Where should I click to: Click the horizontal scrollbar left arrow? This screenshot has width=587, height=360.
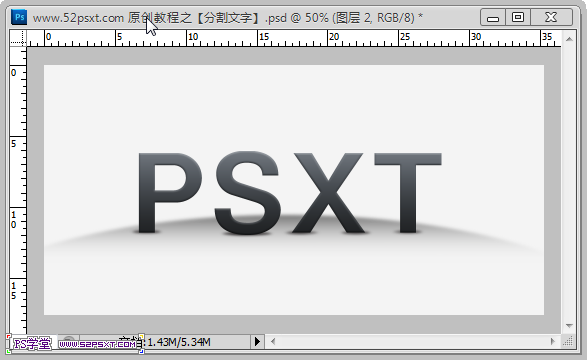coord(273,341)
